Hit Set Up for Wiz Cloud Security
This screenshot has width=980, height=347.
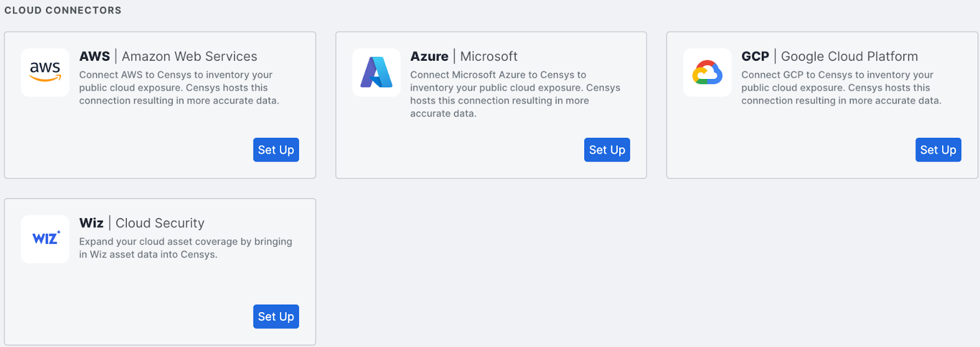click(276, 317)
